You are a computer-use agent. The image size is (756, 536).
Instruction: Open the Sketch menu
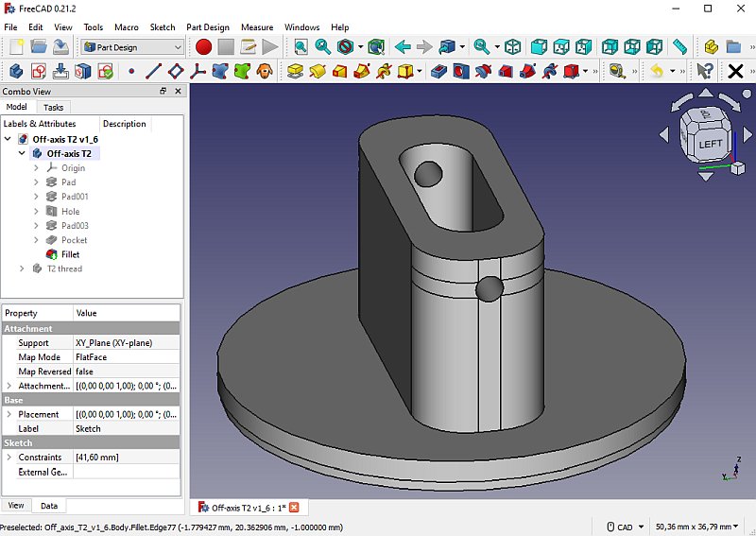pyautogui.click(x=163, y=27)
